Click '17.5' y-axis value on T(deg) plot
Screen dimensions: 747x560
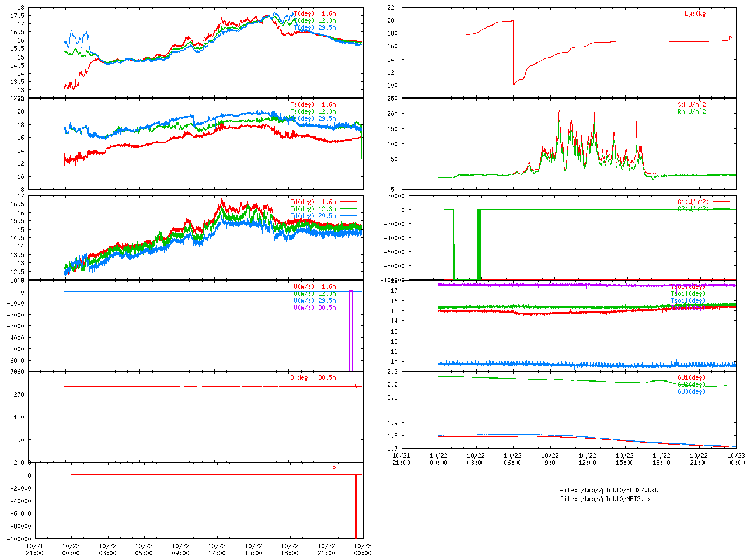18,16
